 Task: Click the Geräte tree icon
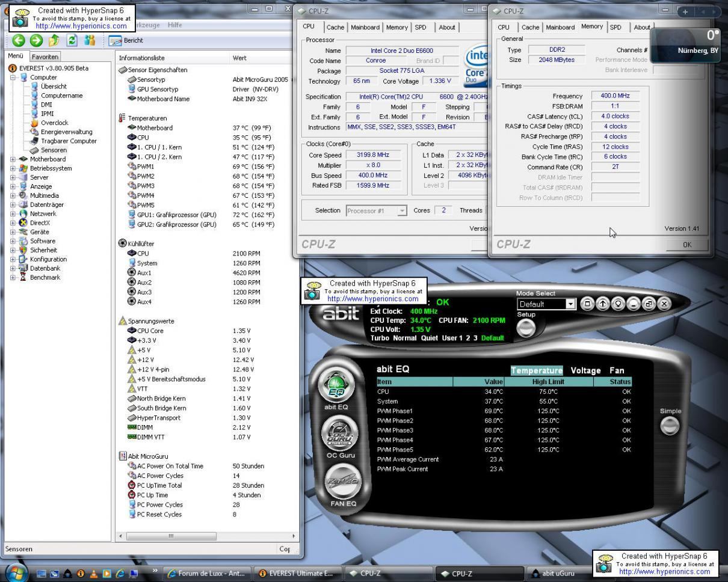23,231
